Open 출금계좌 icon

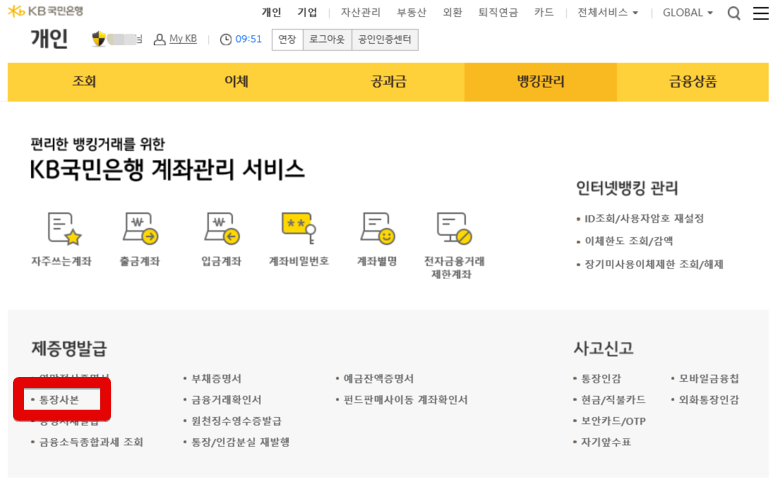coord(141,228)
